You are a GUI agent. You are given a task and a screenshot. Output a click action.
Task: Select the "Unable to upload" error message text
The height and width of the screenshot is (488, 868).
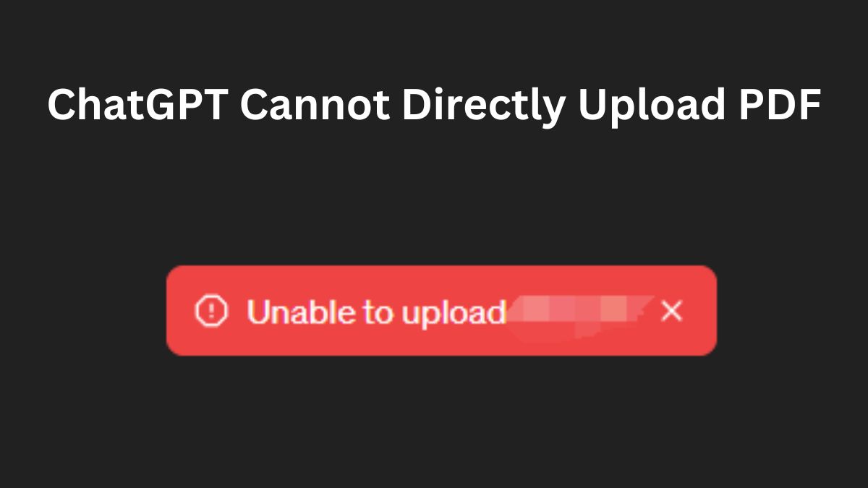[x=376, y=312]
